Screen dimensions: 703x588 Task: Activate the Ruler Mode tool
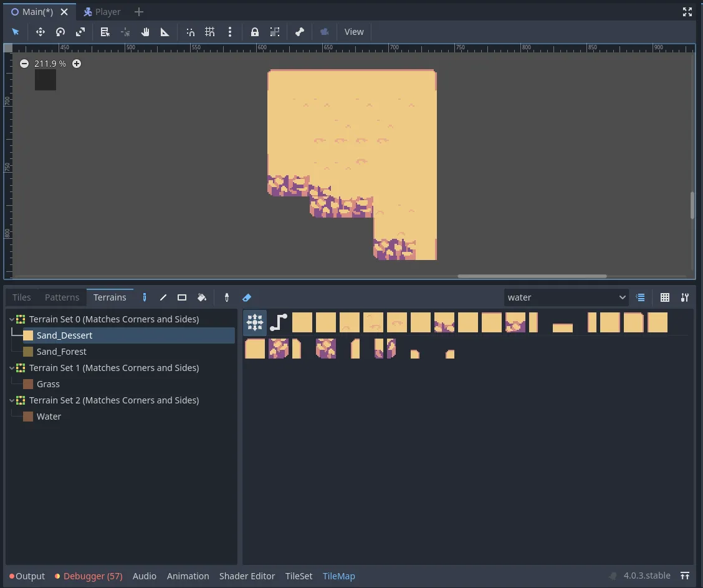pos(165,32)
